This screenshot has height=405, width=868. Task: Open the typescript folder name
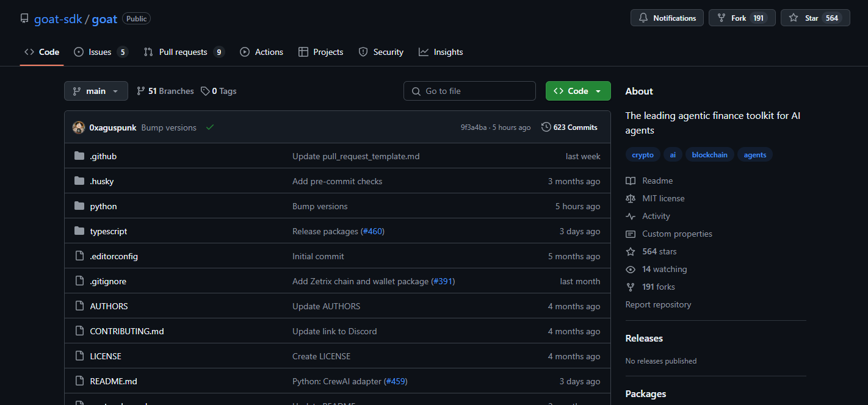pyautogui.click(x=109, y=231)
